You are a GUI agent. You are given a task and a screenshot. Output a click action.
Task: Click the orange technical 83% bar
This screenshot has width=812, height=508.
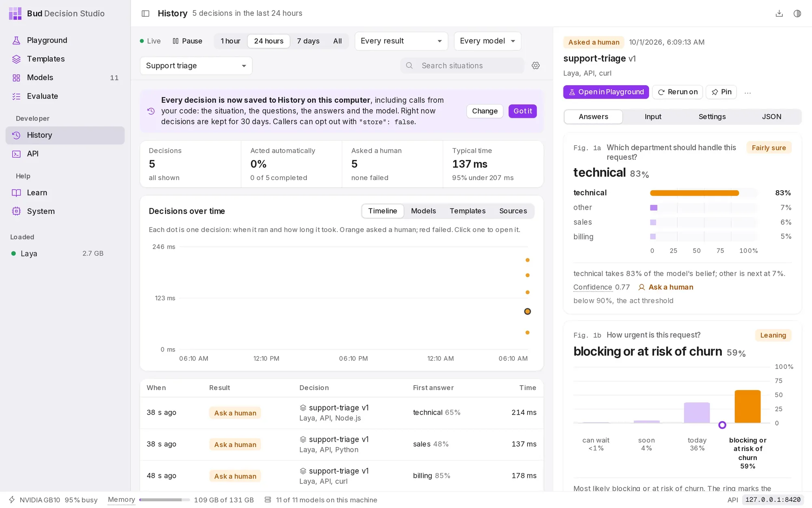(x=694, y=193)
